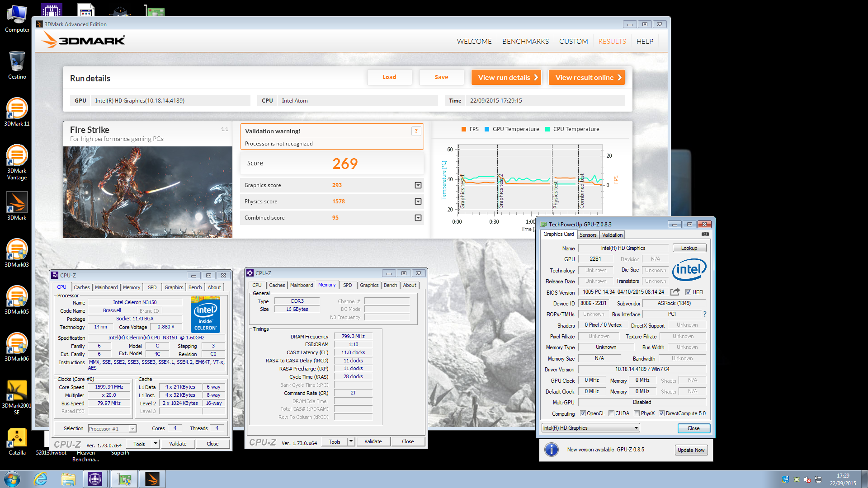Image resolution: width=868 pixels, height=488 pixels.
Task: Click the blue GPU Temperature legend swatch
Action: click(487, 129)
